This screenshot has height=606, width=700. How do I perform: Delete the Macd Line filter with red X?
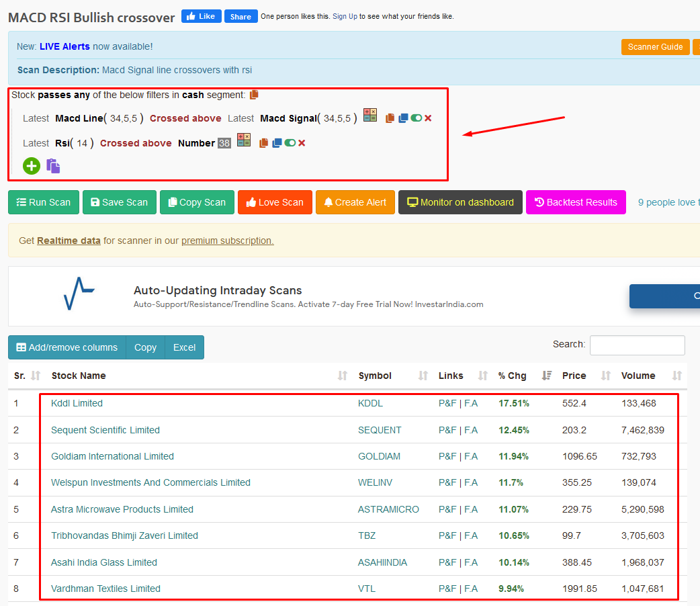pyautogui.click(x=428, y=118)
